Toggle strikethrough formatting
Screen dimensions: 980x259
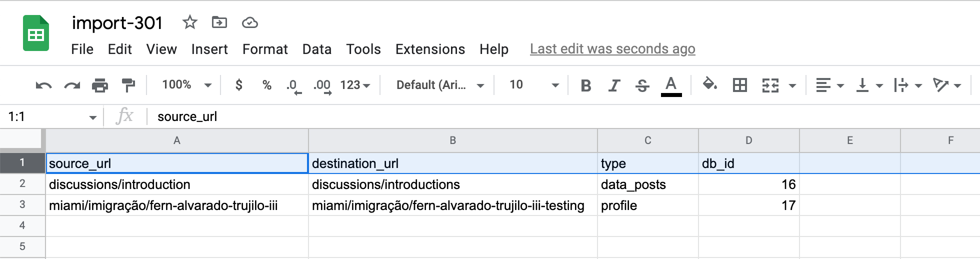(x=642, y=85)
